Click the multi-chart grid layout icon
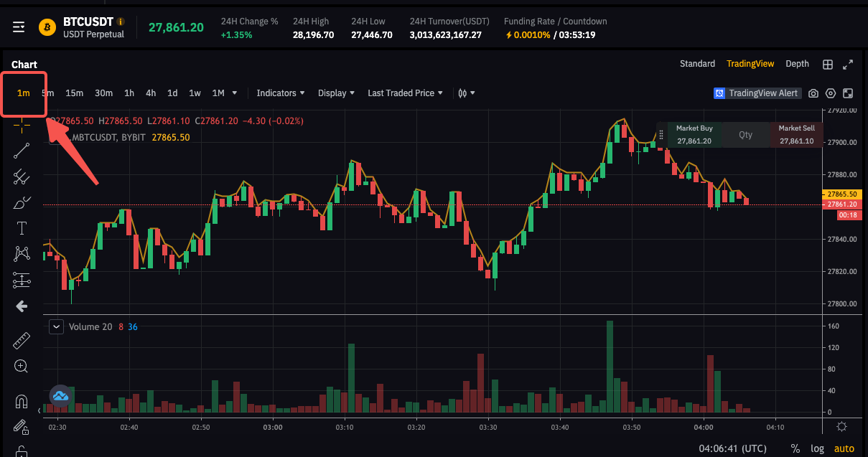 click(x=828, y=65)
